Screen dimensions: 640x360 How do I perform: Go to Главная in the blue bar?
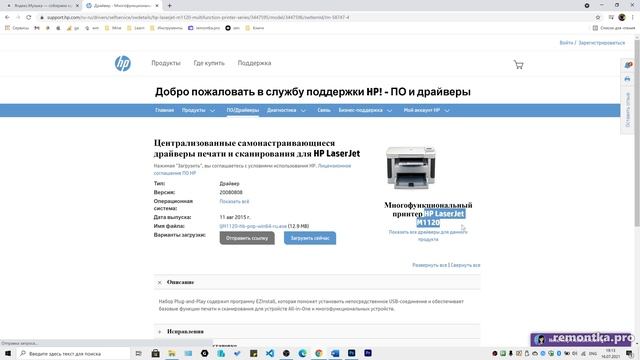point(164,110)
